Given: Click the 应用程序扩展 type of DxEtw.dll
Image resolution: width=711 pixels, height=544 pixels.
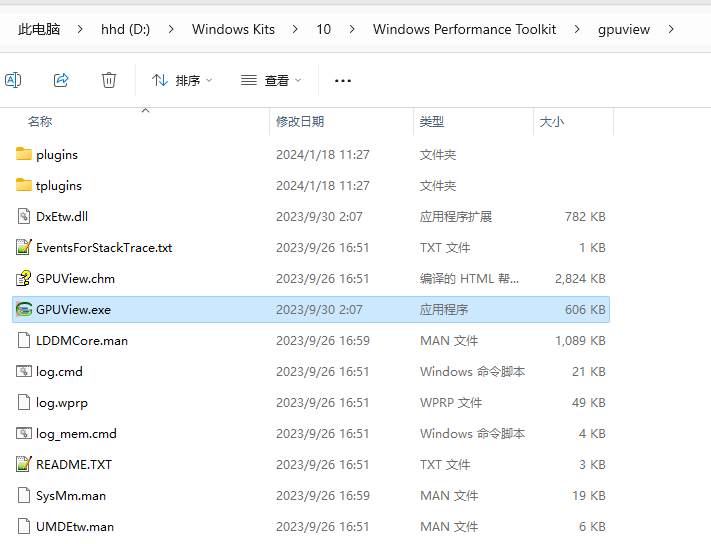Looking at the screenshot, I should point(456,217).
